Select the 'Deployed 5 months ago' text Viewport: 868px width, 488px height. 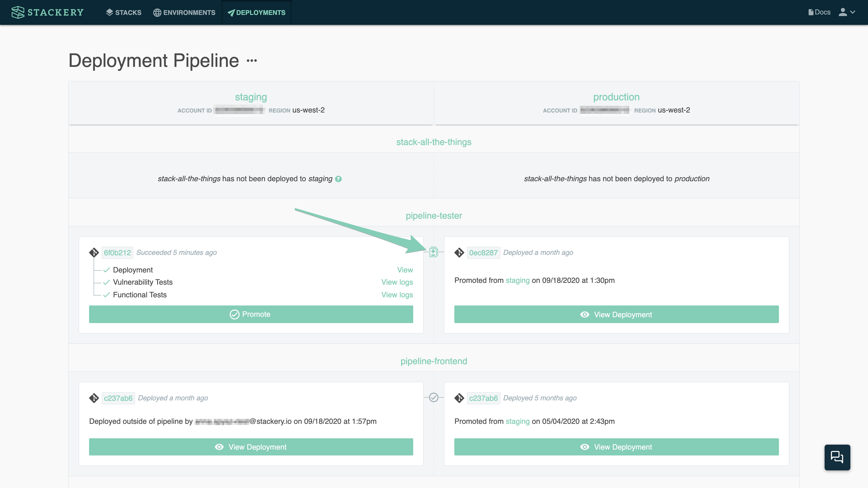pos(540,398)
